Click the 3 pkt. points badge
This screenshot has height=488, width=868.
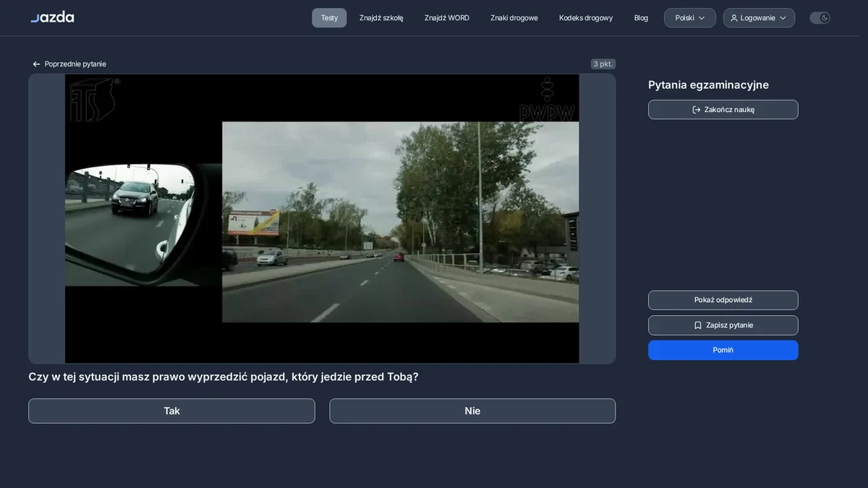(603, 64)
